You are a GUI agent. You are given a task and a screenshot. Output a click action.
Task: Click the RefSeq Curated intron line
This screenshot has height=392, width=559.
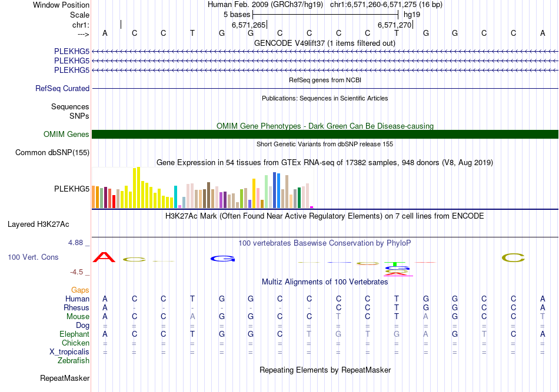click(325, 88)
